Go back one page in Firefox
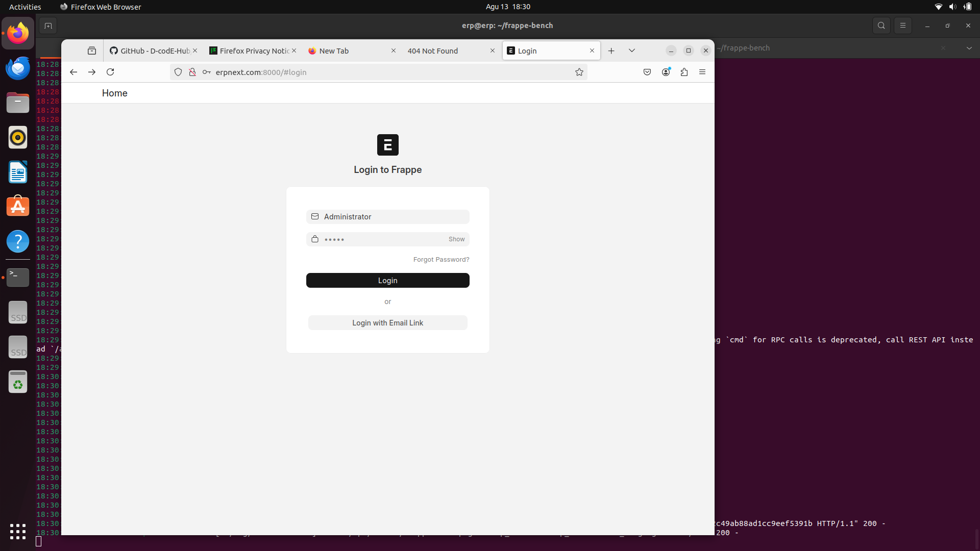980x551 pixels. tap(73, 72)
